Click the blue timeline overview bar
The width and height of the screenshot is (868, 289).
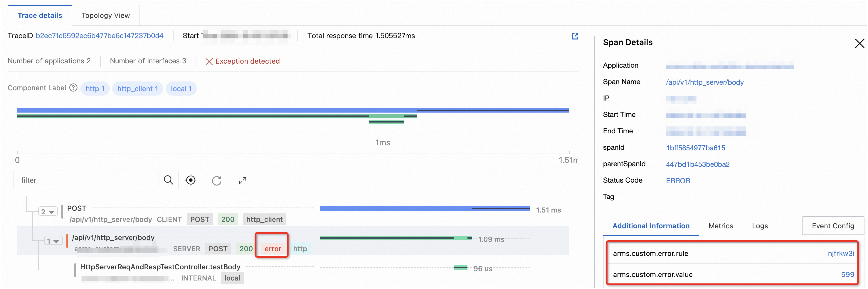tap(216, 110)
